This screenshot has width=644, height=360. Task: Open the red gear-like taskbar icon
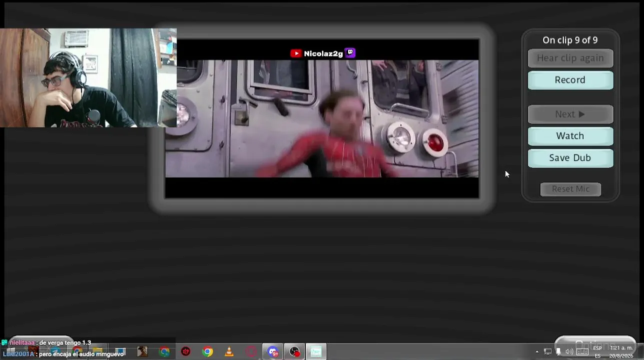(186, 352)
